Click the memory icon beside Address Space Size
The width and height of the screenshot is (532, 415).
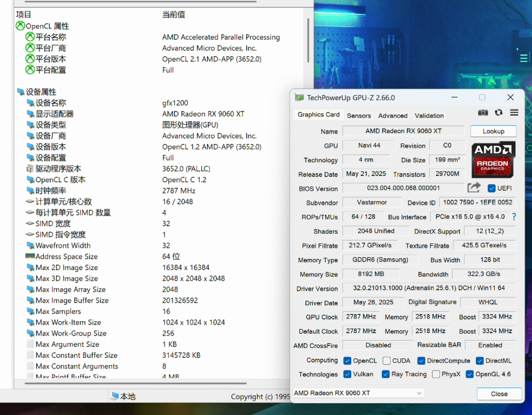[30, 256]
